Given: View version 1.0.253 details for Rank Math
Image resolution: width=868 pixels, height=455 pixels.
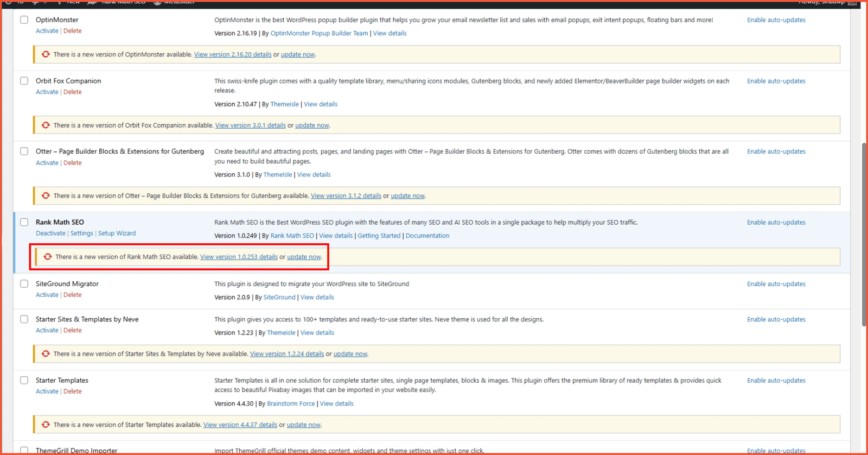Looking at the screenshot, I should 239,257.
